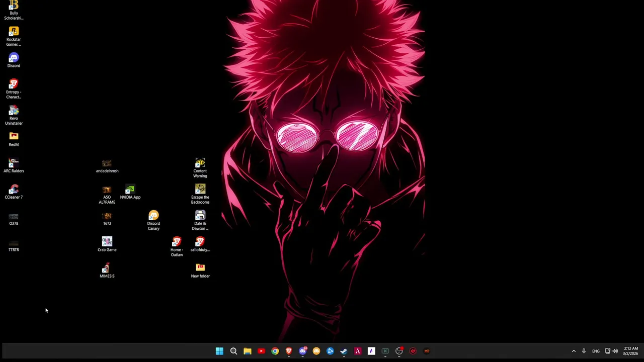The height and width of the screenshot is (362, 644).
Task: Select the NVIDIA App desktop shortcut
Action: click(x=130, y=192)
